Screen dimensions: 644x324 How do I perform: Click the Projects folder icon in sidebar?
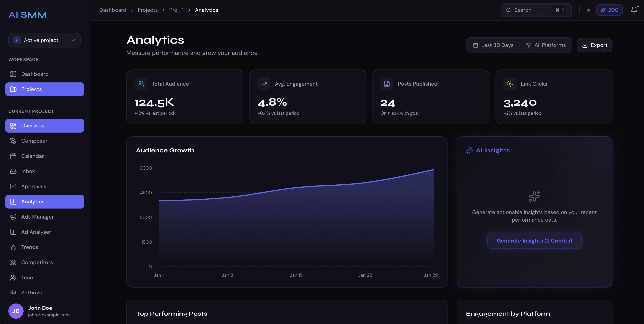click(13, 89)
